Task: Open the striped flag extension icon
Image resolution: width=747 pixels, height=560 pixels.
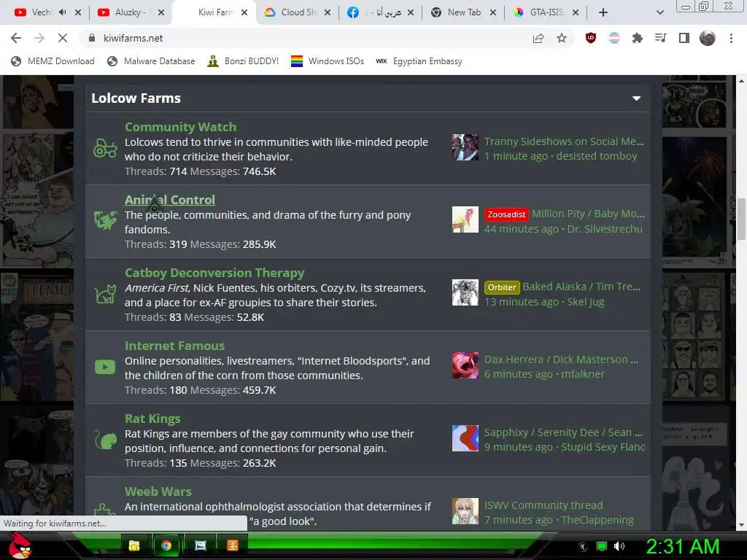Action: pos(614,38)
